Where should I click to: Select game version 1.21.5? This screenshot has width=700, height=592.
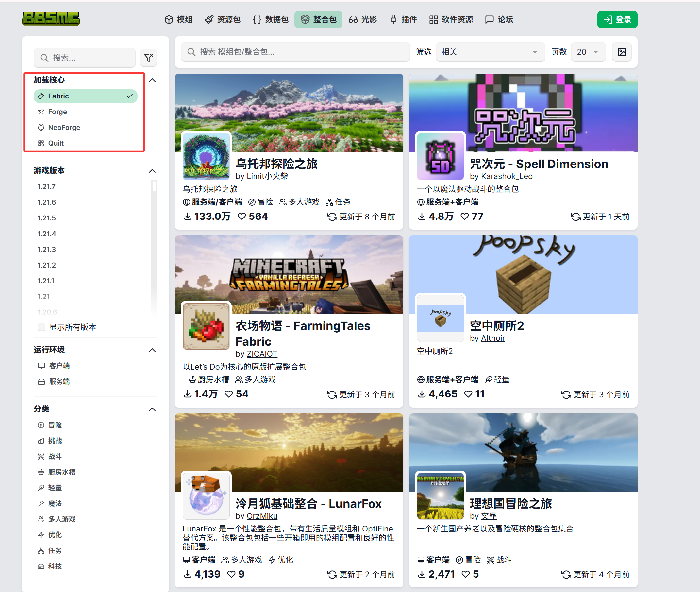[x=47, y=218]
